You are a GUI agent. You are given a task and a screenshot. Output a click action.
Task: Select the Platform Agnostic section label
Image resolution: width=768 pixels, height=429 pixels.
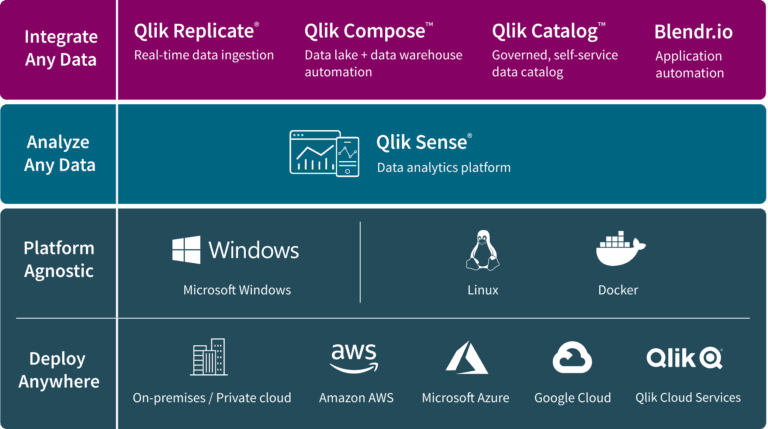point(59,260)
